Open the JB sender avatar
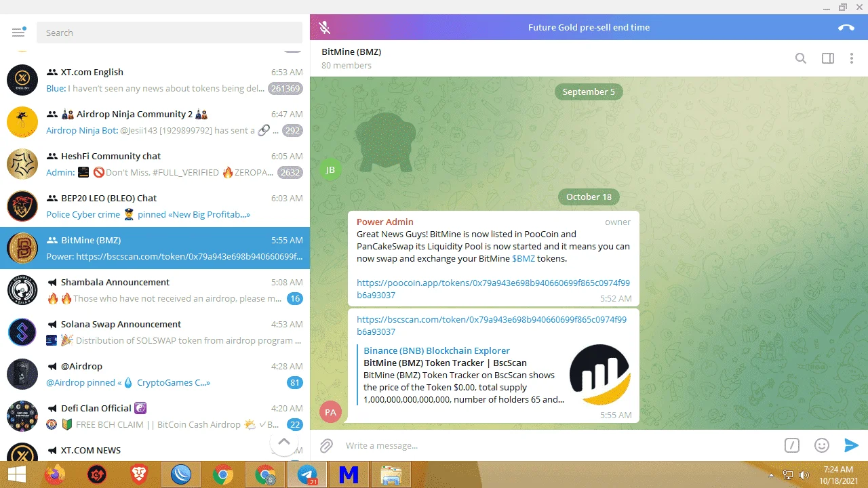The height and width of the screenshot is (488, 868). point(330,169)
